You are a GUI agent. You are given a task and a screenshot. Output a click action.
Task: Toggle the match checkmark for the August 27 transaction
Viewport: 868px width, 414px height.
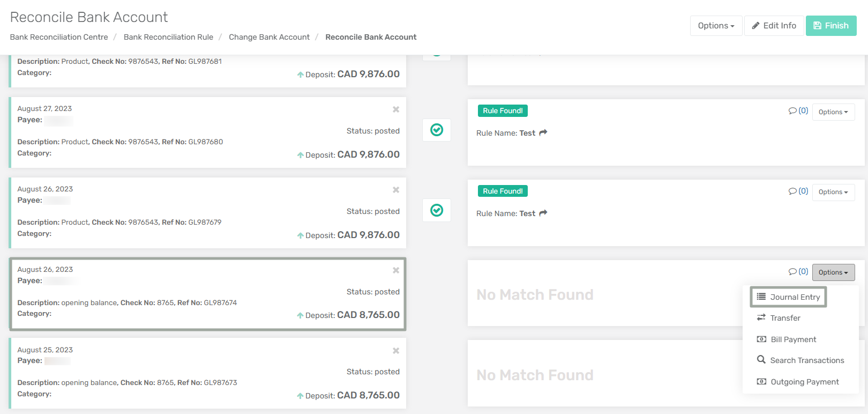[x=437, y=130]
